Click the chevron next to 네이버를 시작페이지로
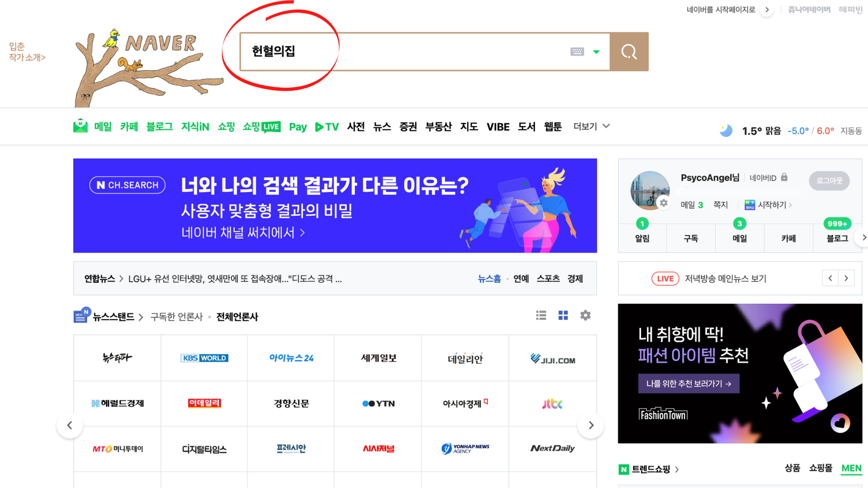The width and height of the screenshot is (868, 488). click(767, 9)
